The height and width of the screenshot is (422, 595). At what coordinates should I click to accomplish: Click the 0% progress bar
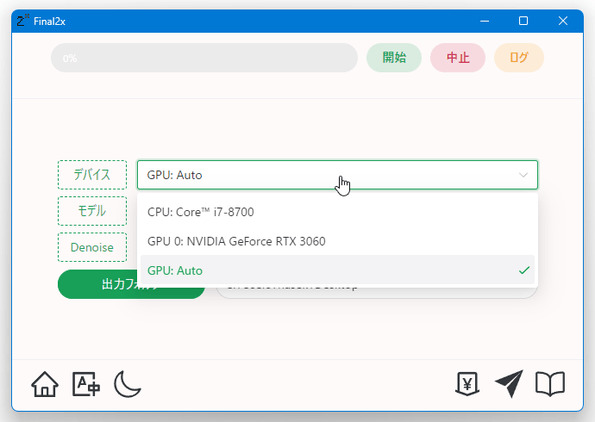204,58
